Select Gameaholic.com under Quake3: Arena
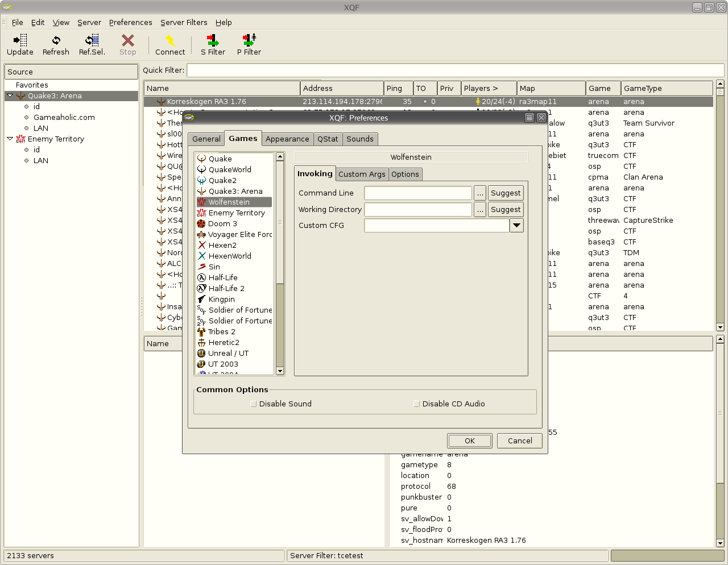The image size is (728, 565). 64,117
